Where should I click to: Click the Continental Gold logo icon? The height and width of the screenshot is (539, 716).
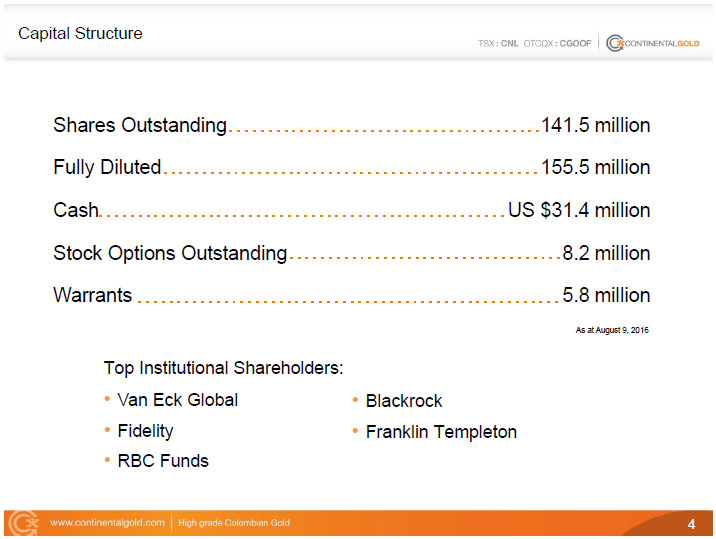click(615, 44)
